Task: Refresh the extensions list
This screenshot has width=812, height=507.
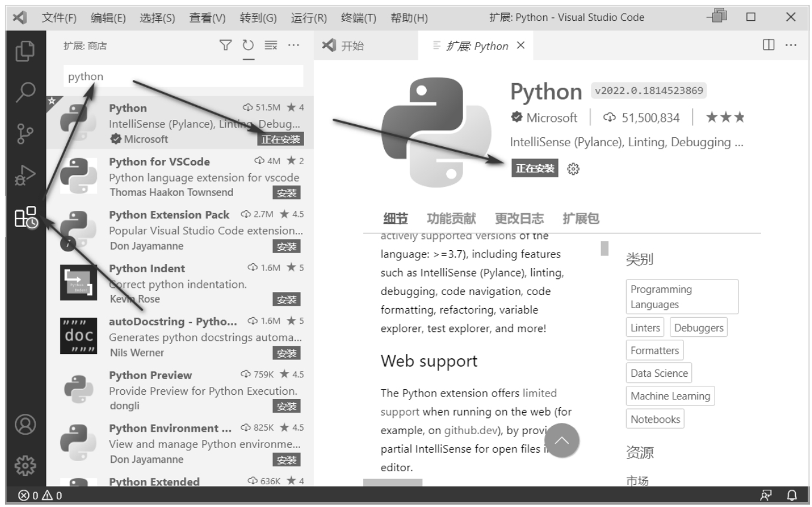Action: [248, 46]
